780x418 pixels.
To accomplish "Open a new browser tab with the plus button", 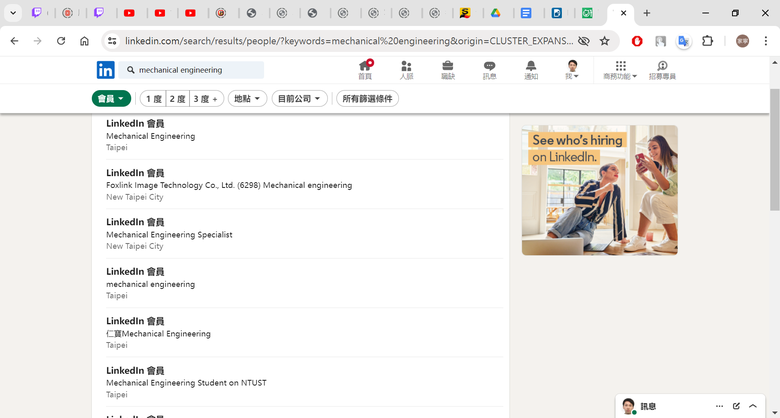I will click(x=647, y=13).
